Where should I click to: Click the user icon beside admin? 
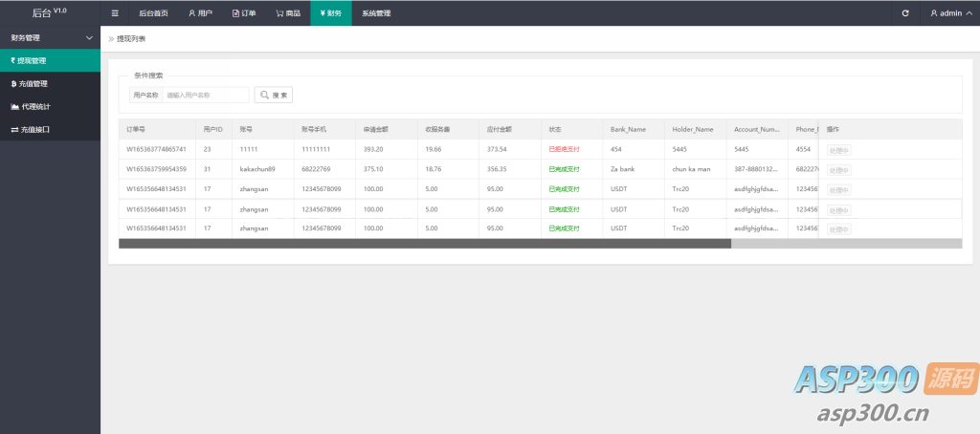pyautogui.click(x=934, y=13)
